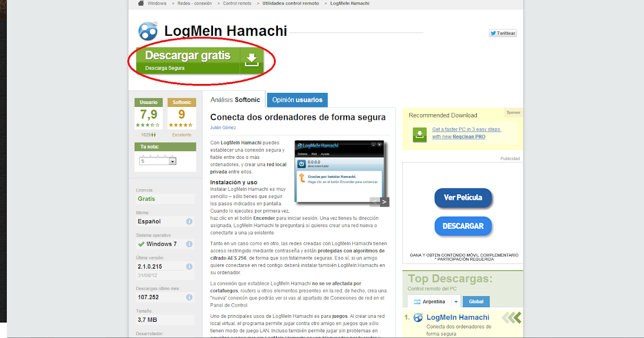Show next screenshot with right arrow
This screenshot has width=644, height=338.
coord(385,201)
